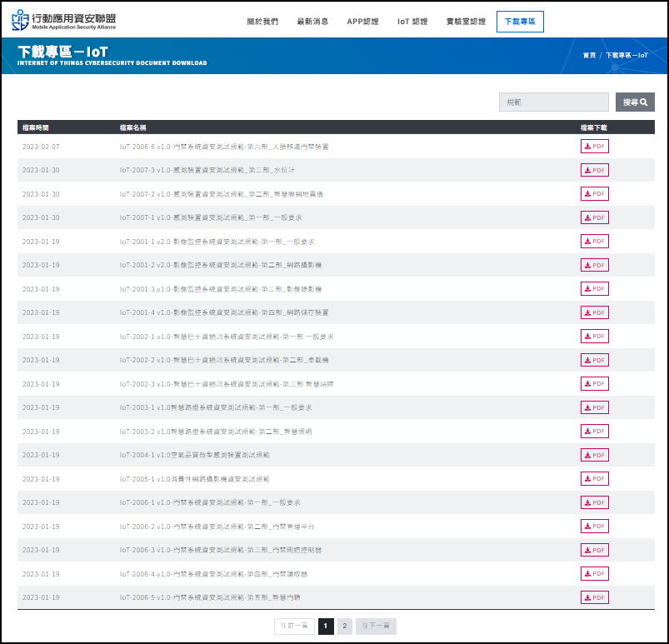Download the PDF for IoT-2004-1 v1.0
The image size is (669, 644).
pos(594,455)
